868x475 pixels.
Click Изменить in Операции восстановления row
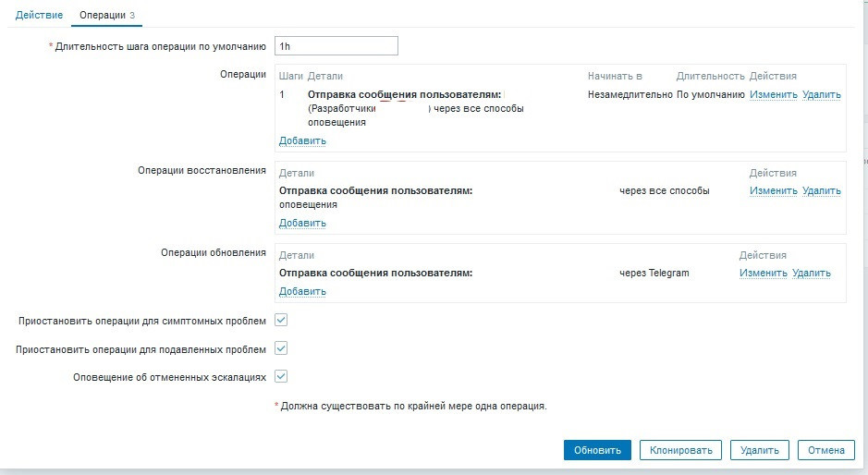coord(773,190)
